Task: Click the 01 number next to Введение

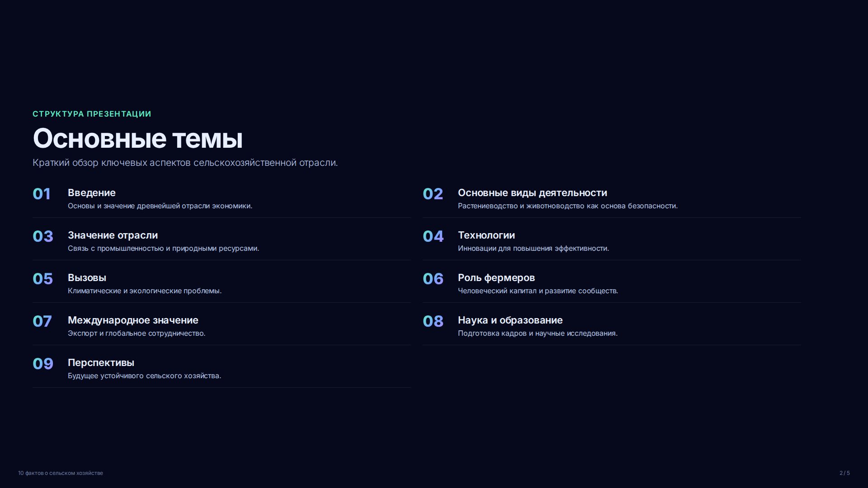Action: click(x=42, y=194)
